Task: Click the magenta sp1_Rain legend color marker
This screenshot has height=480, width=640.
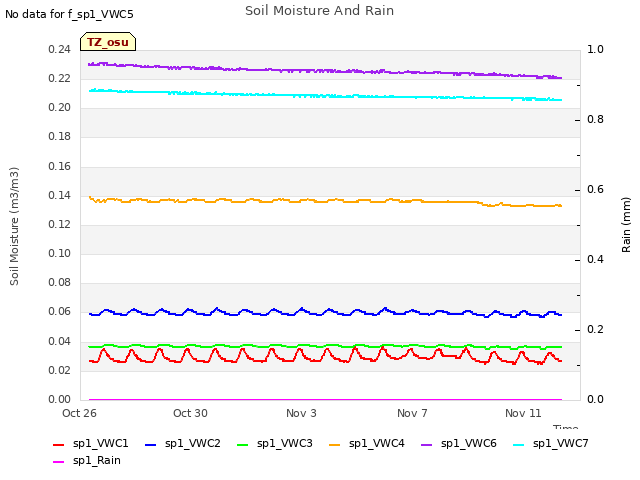Action: pyautogui.click(x=59, y=462)
